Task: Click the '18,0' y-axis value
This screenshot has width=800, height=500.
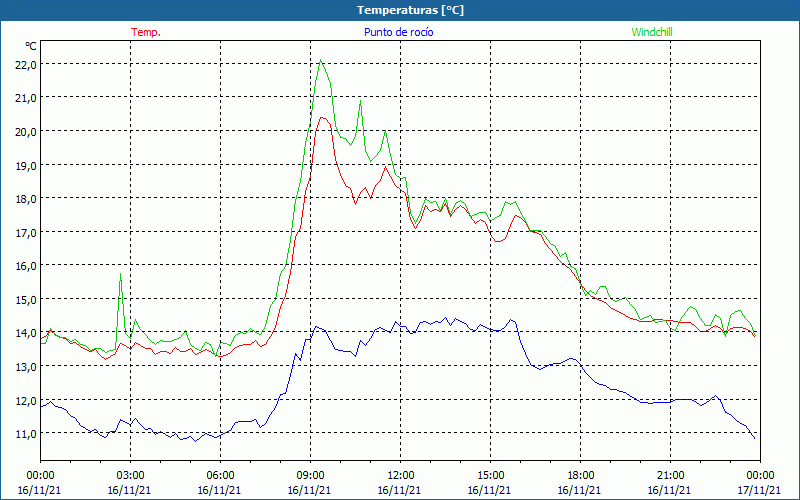Action: click(x=26, y=199)
